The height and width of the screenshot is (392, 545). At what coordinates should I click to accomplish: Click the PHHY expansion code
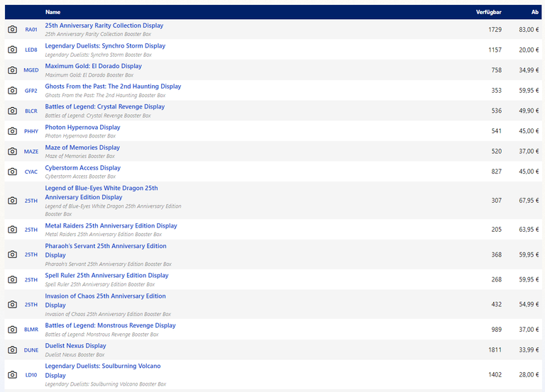pos(31,131)
